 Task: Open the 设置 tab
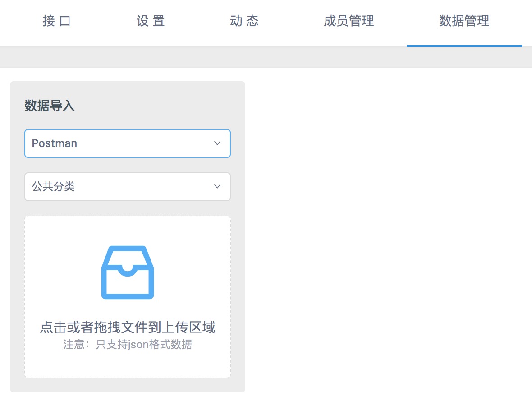[151, 21]
